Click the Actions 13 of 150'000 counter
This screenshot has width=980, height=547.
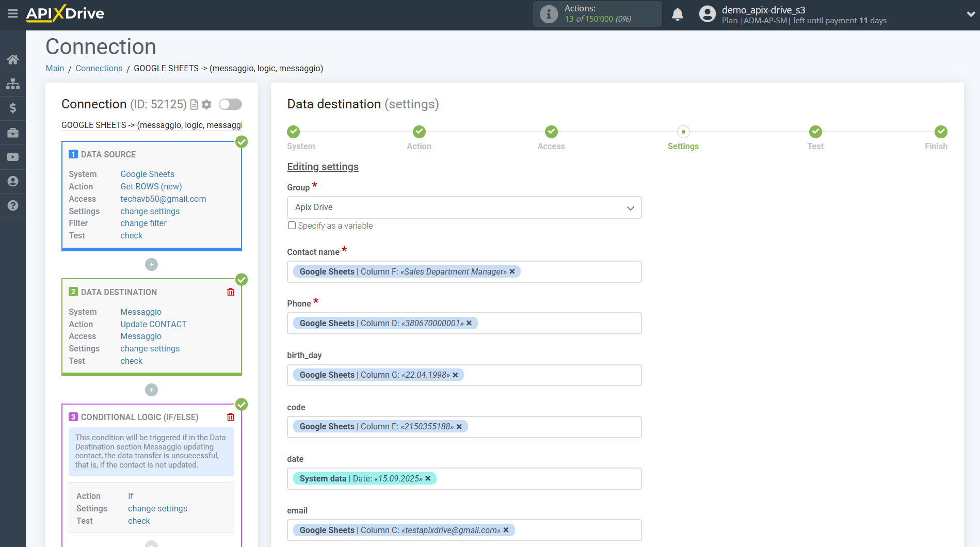pyautogui.click(x=598, y=14)
